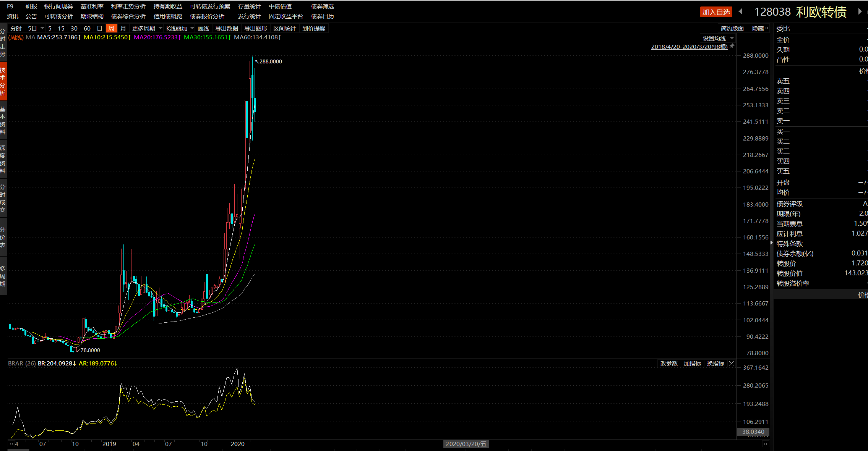Click the 加入自选 button
This screenshot has width=868, height=451.
(716, 12)
